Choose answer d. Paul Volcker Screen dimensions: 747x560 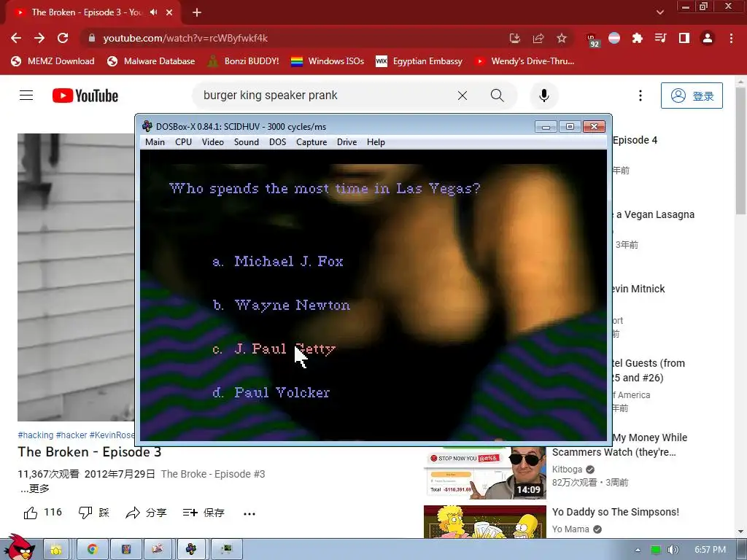(271, 393)
